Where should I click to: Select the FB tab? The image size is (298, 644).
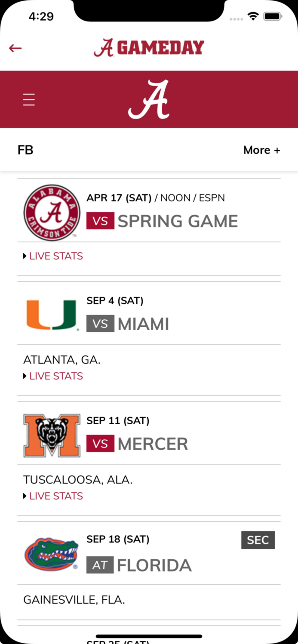click(x=25, y=150)
